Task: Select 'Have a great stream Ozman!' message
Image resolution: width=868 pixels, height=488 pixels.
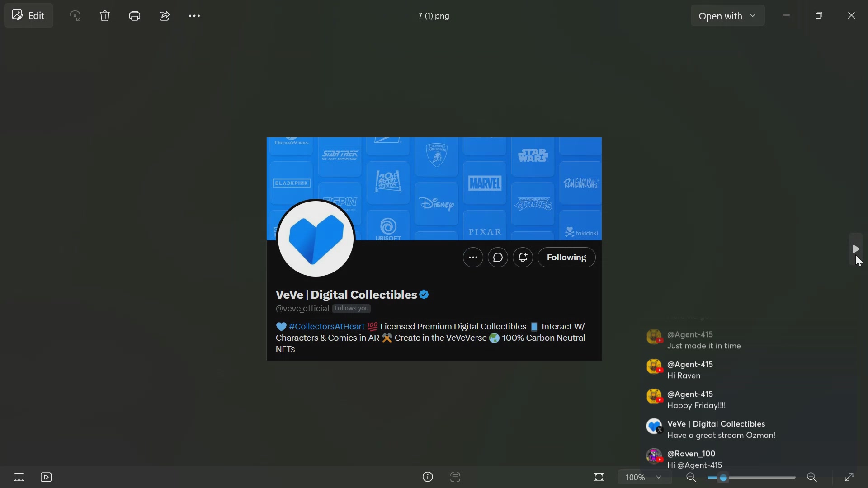Action: (722, 436)
